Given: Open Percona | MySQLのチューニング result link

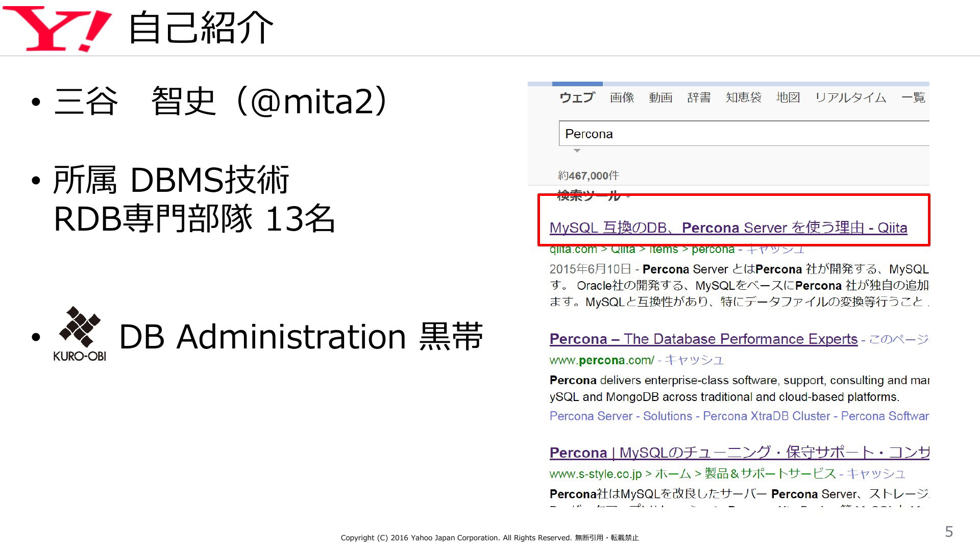Looking at the screenshot, I should [x=739, y=453].
